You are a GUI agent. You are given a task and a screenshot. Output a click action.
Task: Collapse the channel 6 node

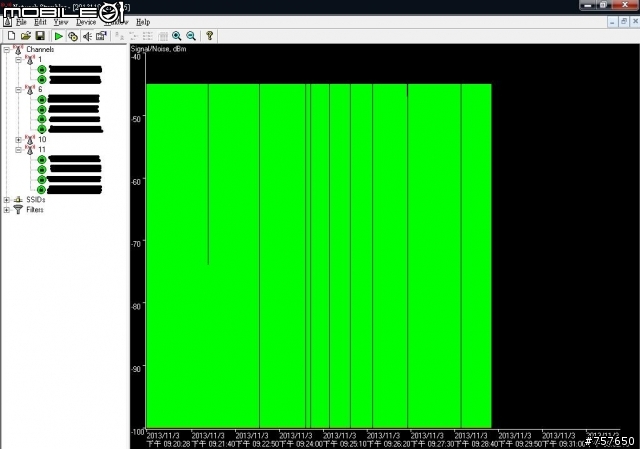tap(18, 89)
